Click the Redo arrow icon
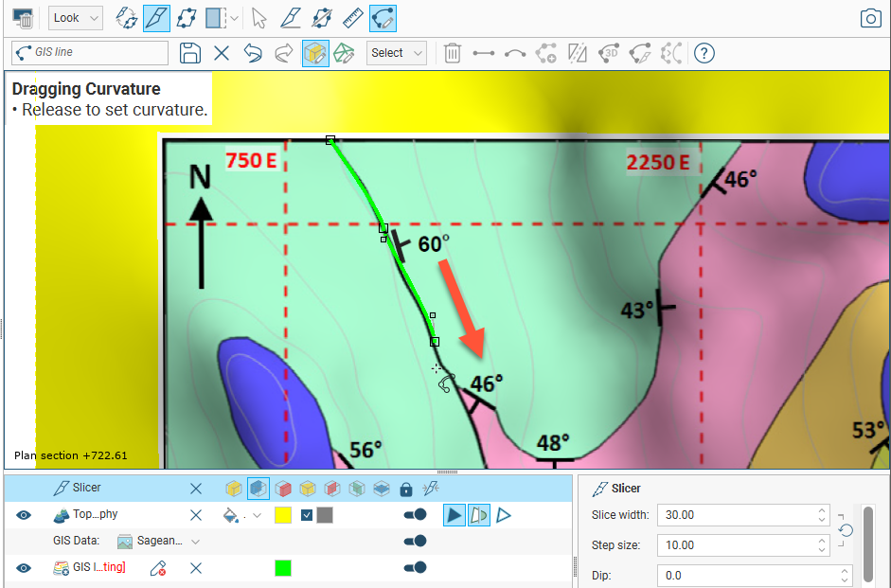 [x=283, y=53]
